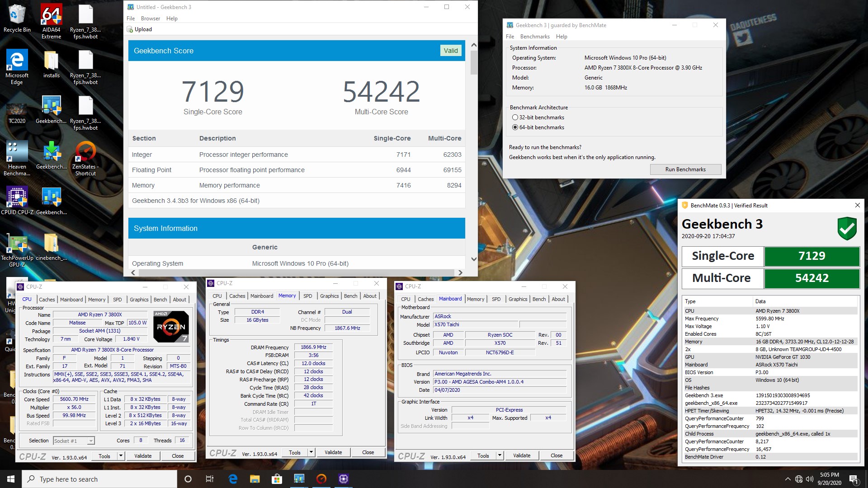
Task: Open the Socket #1 selection dropdown
Action: pos(74,441)
